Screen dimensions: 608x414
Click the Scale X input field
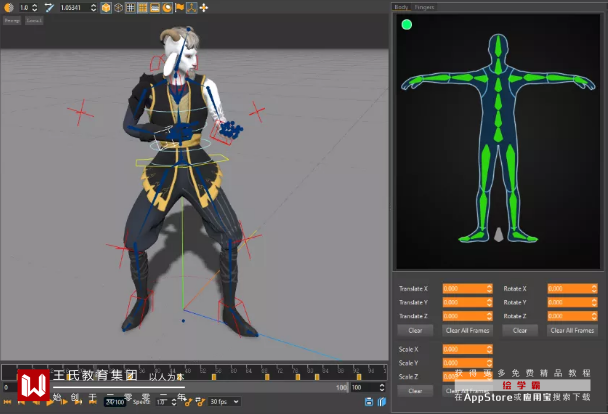(x=464, y=350)
